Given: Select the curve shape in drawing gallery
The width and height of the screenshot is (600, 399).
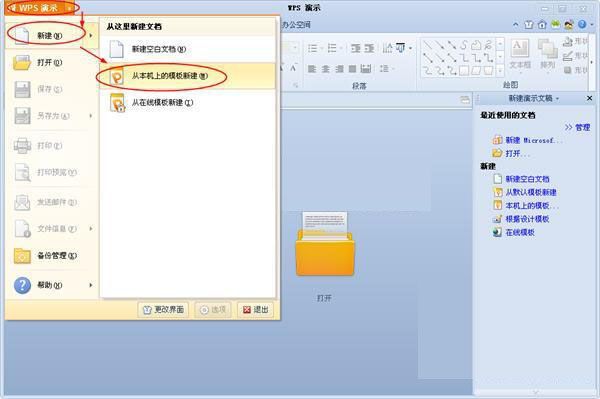Looking at the screenshot, I should (464, 45).
